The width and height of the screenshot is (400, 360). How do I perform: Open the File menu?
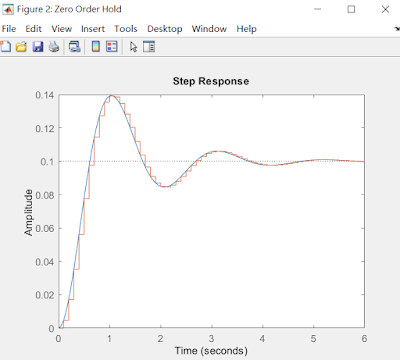[9, 29]
